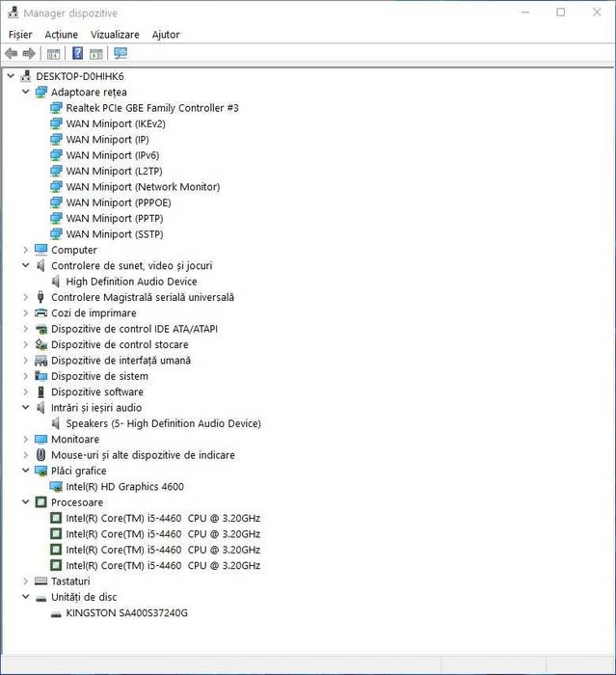This screenshot has width=616, height=675.
Task: Click the disk drive icon for Unități de disc
Action: [40, 599]
